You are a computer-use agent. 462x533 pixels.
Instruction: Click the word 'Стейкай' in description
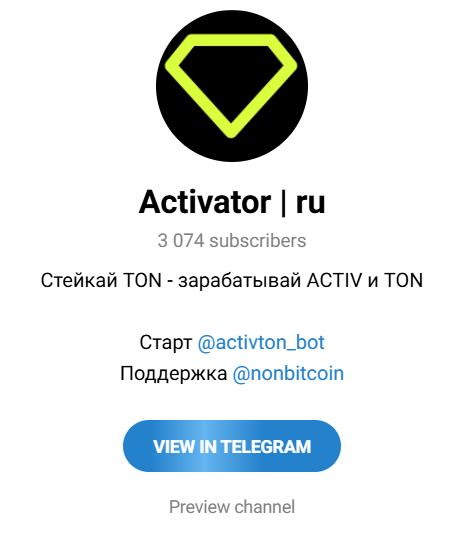(79, 280)
